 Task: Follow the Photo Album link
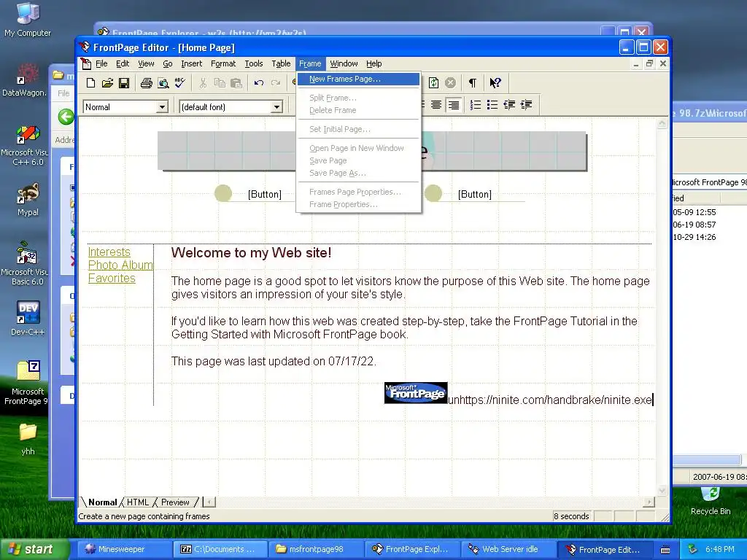(x=120, y=265)
